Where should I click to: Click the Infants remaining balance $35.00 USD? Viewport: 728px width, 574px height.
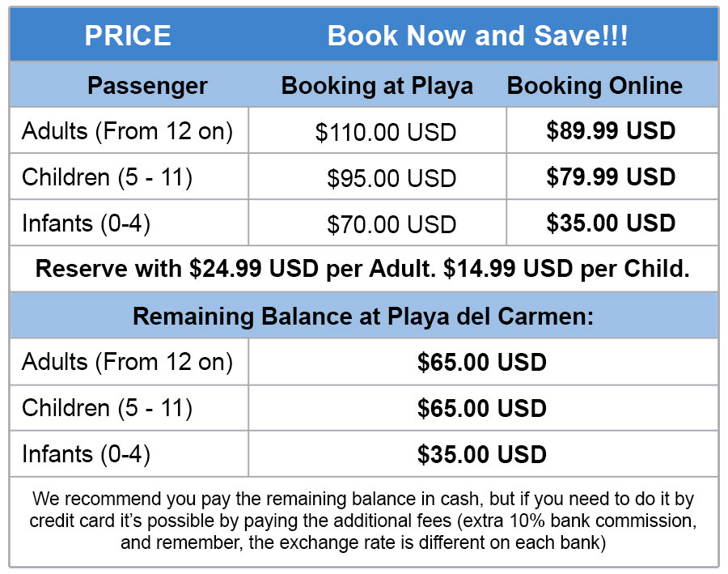(482, 454)
